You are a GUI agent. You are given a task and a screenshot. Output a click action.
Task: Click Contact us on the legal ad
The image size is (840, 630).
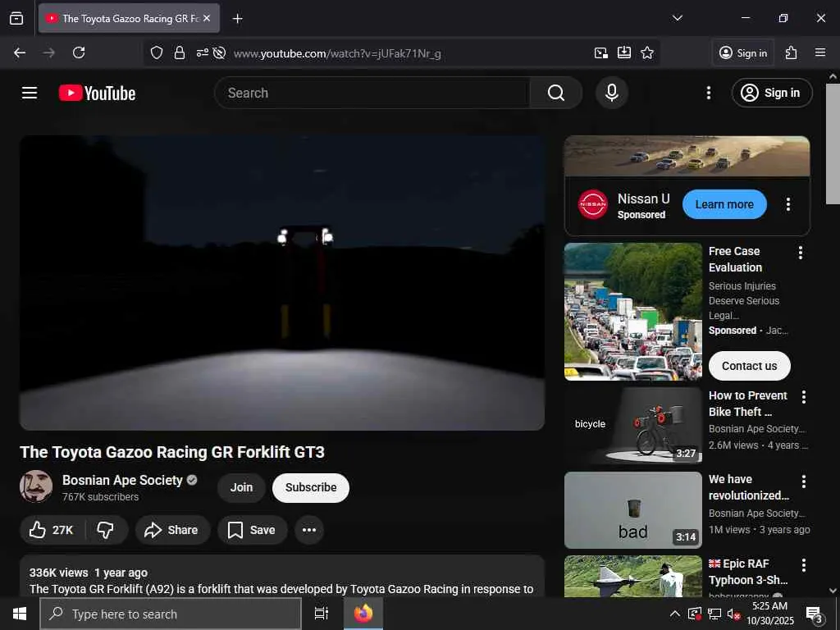point(750,366)
